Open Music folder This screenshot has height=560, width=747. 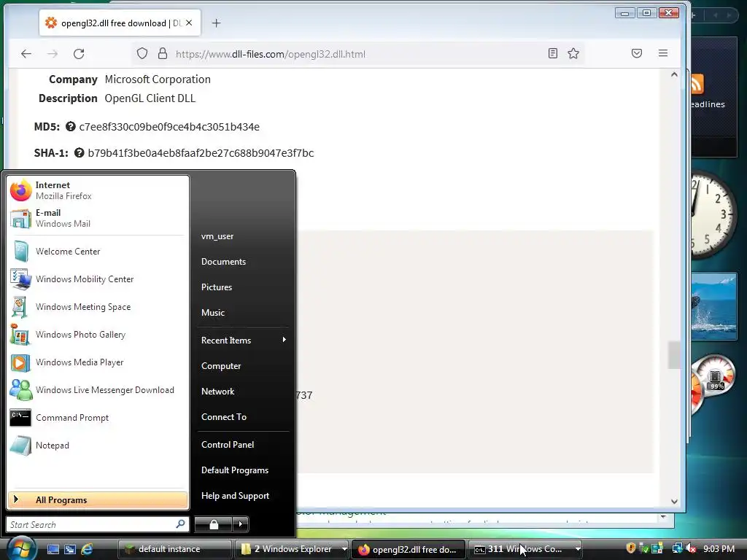(x=213, y=313)
